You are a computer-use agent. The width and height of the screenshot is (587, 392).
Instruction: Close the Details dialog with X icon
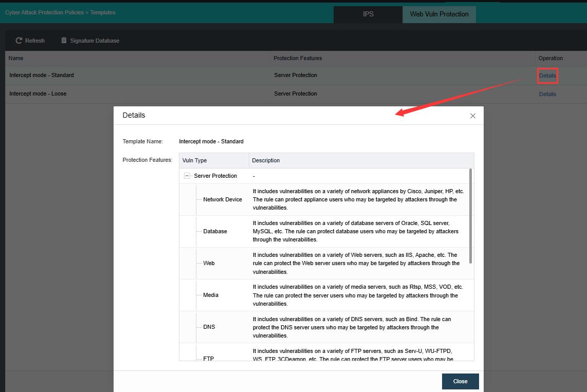pyautogui.click(x=473, y=116)
